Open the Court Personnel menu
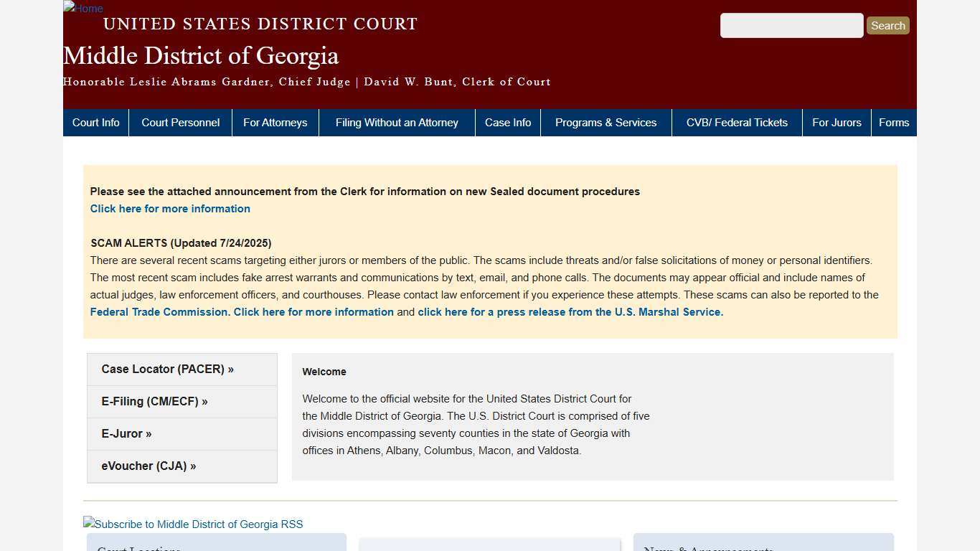Viewport: 980px width, 551px height. pos(180,122)
